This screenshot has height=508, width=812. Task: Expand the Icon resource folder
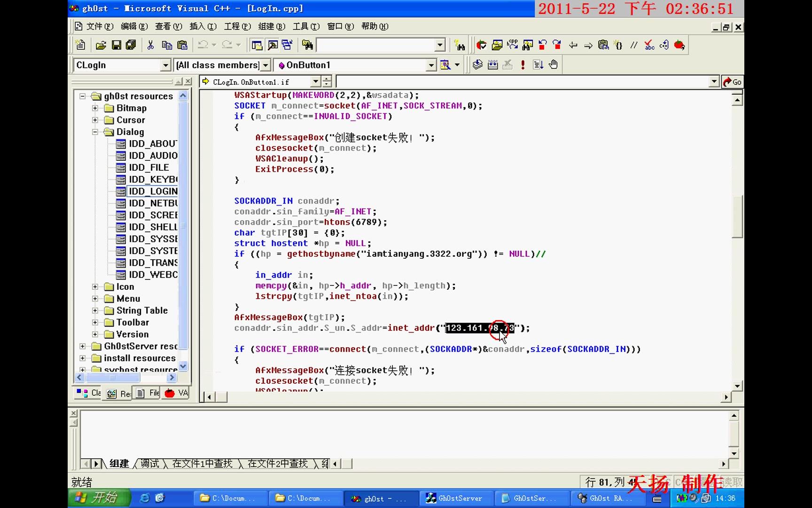pyautogui.click(x=95, y=286)
